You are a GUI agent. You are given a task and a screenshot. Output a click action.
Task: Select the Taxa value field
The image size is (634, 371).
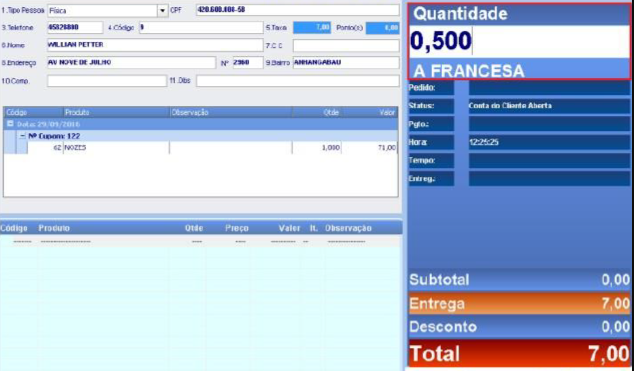click(312, 27)
